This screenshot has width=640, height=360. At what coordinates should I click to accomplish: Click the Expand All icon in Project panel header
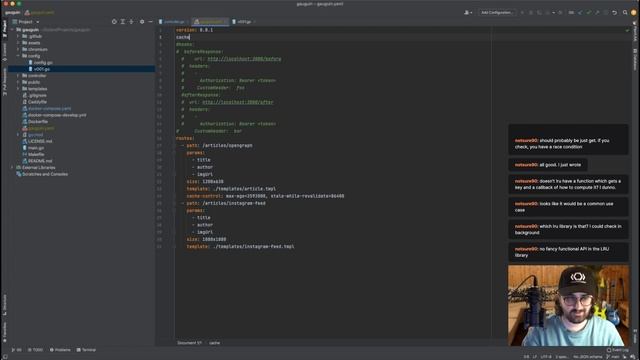click(x=122, y=22)
